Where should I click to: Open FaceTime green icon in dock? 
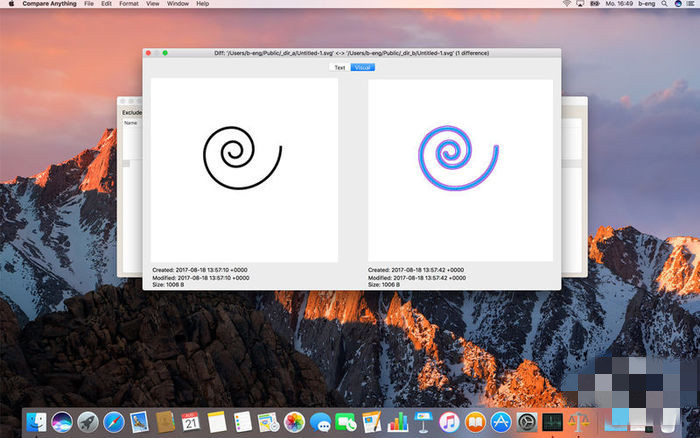tap(346, 422)
